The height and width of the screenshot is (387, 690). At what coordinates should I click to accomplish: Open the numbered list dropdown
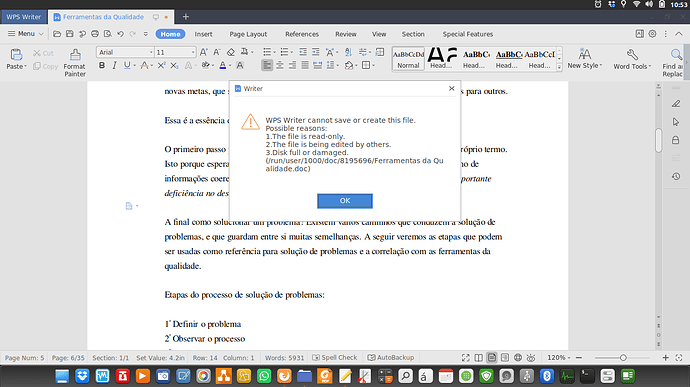click(291, 52)
